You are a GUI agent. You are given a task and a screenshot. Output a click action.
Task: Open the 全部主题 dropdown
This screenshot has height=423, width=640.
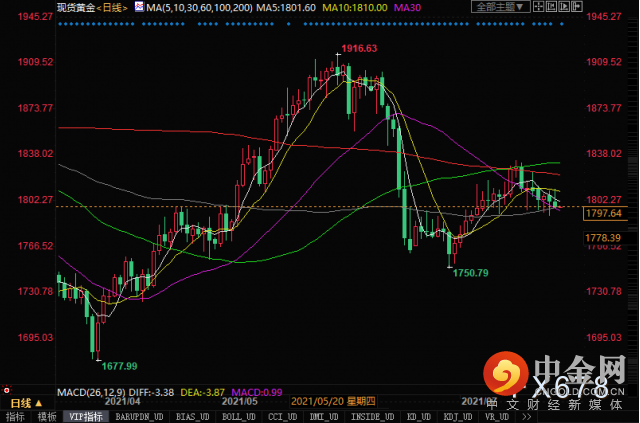(x=501, y=7)
